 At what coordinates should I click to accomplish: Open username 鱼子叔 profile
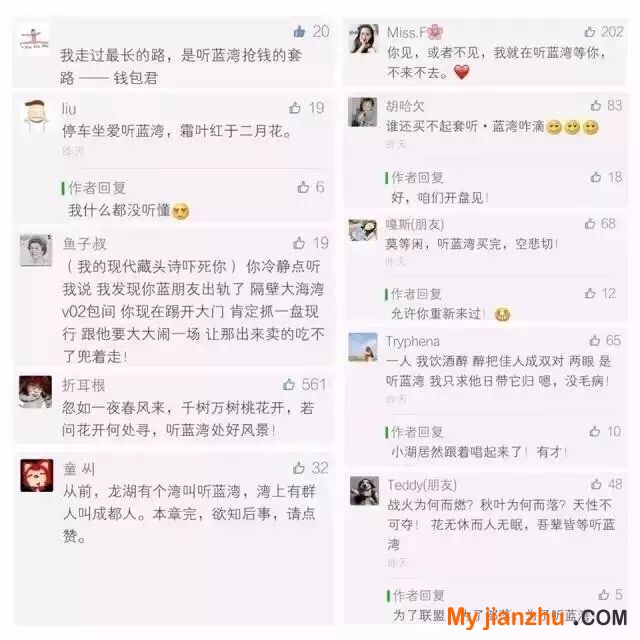pyautogui.click(x=84, y=244)
